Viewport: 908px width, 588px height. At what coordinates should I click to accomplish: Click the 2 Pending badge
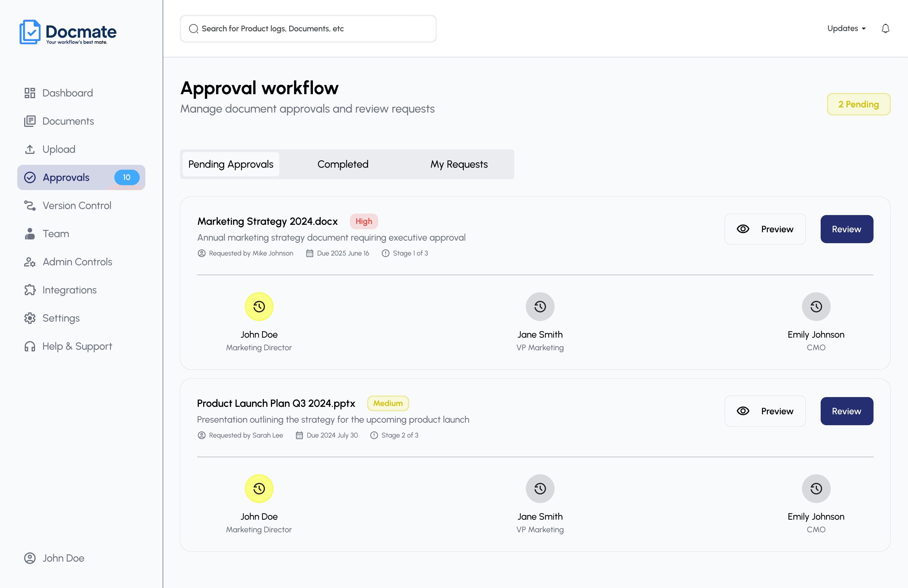point(859,104)
